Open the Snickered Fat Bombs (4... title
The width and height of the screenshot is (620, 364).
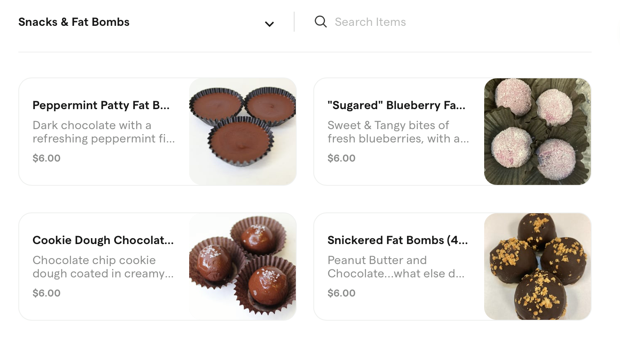click(397, 240)
